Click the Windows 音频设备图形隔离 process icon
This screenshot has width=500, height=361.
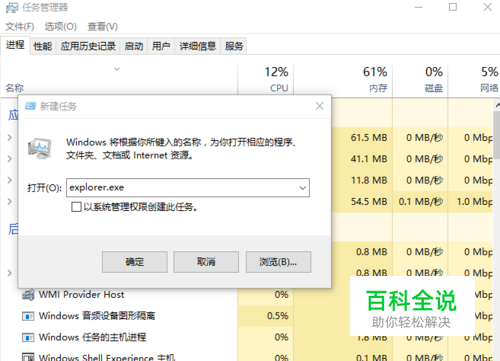tap(28, 316)
